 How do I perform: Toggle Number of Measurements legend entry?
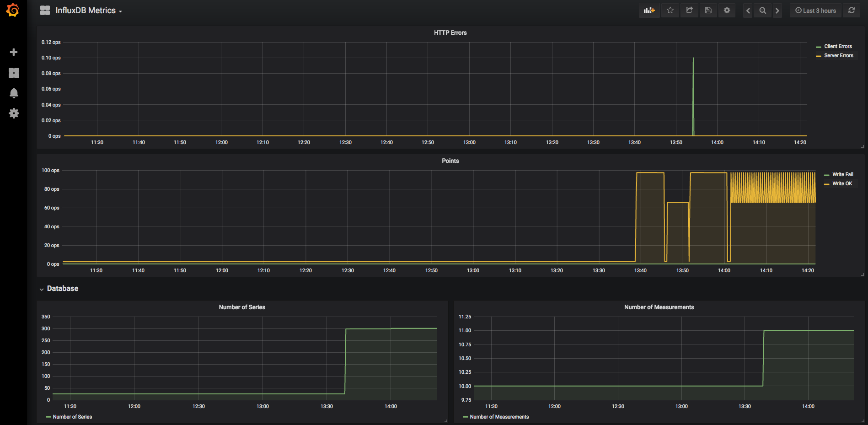[x=499, y=417]
